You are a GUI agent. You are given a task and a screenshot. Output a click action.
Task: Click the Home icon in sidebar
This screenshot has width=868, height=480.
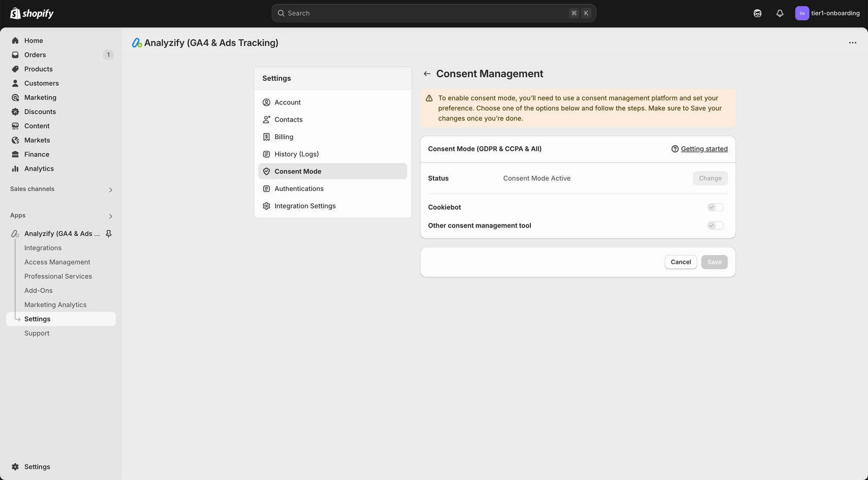click(x=15, y=41)
